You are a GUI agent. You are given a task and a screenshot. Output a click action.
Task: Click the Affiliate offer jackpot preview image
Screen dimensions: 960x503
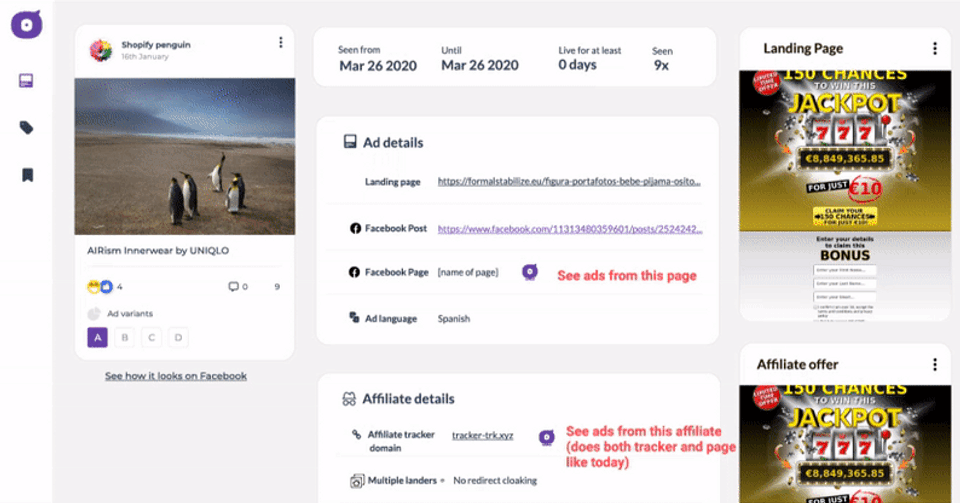pos(845,444)
